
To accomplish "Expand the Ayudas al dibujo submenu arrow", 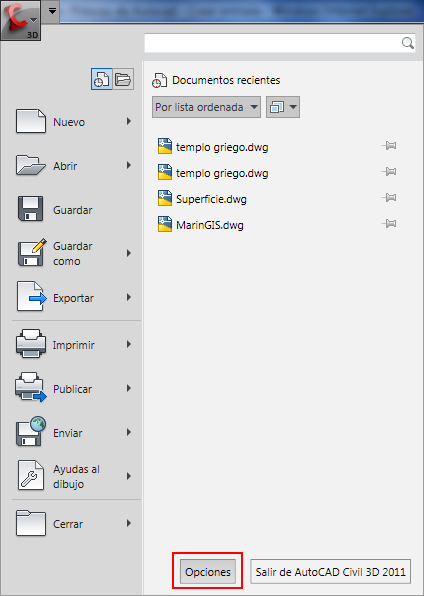I will click(x=129, y=476).
